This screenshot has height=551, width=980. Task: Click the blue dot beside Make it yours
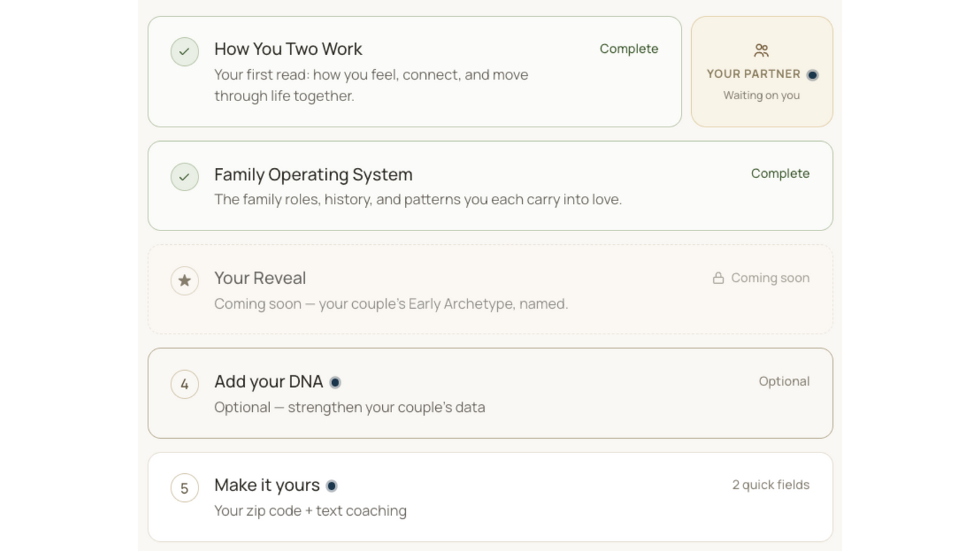tap(332, 486)
